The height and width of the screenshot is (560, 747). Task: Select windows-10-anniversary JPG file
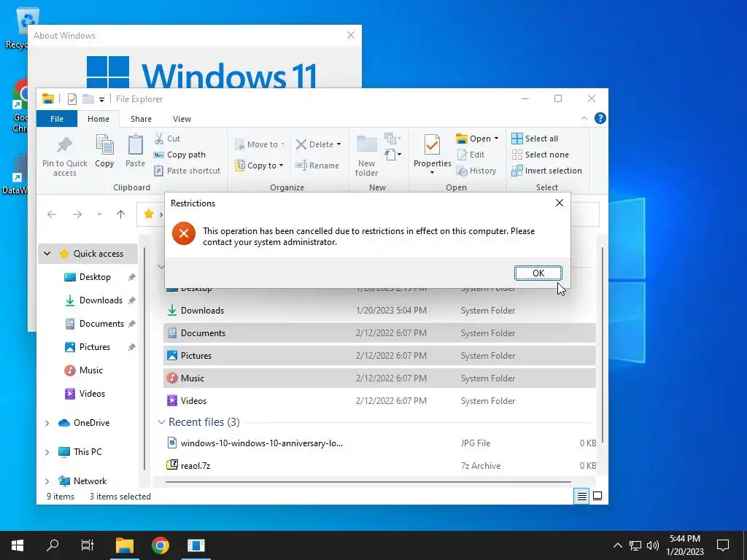[379, 443]
